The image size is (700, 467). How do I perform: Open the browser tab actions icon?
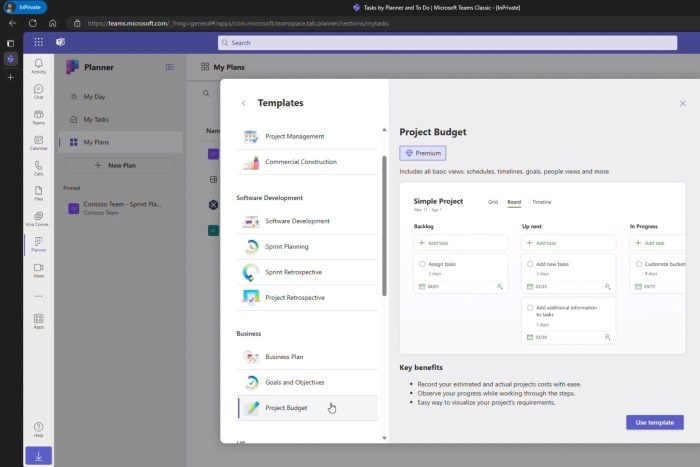[x=10, y=43]
